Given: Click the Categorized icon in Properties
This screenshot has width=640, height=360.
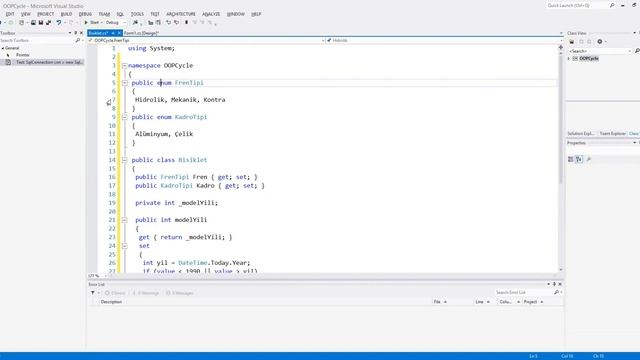Looking at the screenshot, I should click(571, 159).
